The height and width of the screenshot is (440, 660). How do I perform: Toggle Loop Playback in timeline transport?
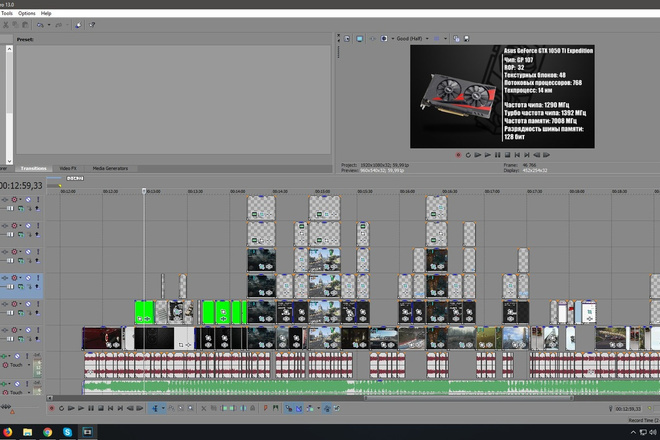(x=61, y=408)
